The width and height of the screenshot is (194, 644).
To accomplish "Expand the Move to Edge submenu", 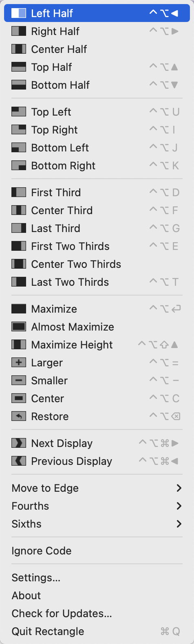I will click(97, 488).
